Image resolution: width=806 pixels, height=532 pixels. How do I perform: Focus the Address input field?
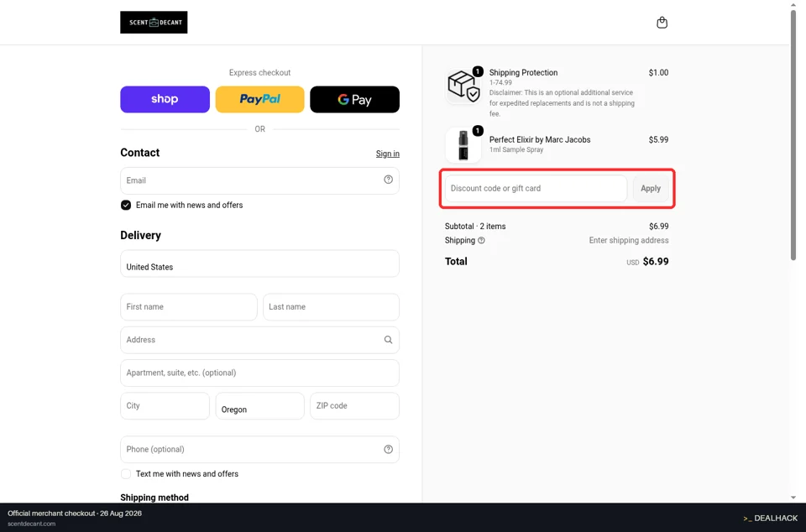click(x=259, y=340)
